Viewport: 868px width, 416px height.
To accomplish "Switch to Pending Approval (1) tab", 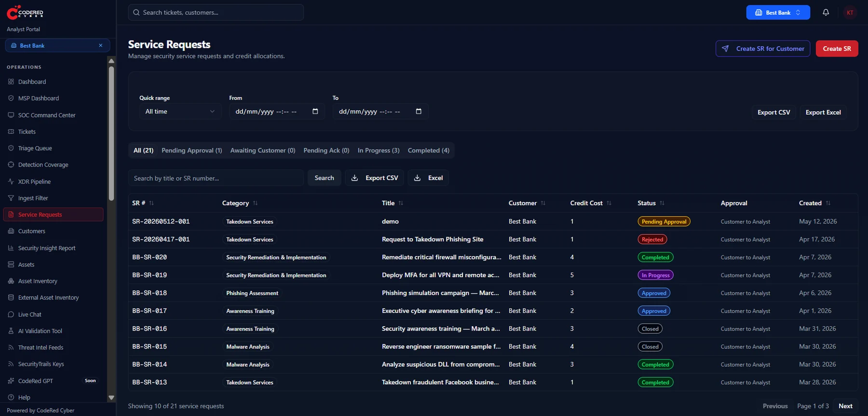I will [x=192, y=151].
